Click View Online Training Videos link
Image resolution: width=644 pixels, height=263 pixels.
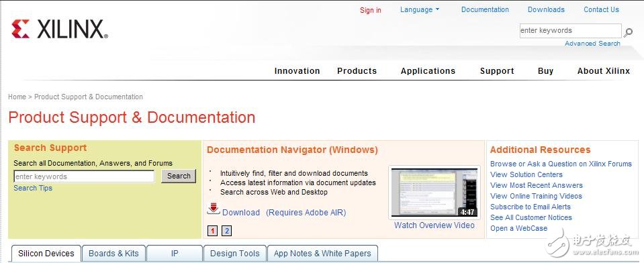click(536, 196)
